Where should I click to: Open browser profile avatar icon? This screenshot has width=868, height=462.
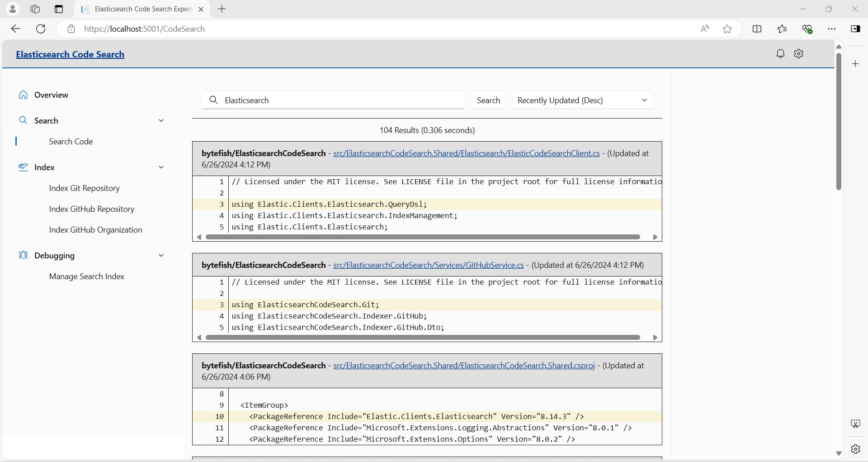pos(13,9)
